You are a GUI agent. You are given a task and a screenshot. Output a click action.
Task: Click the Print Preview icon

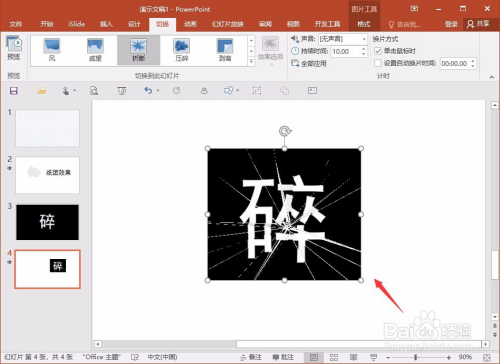tap(94, 91)
